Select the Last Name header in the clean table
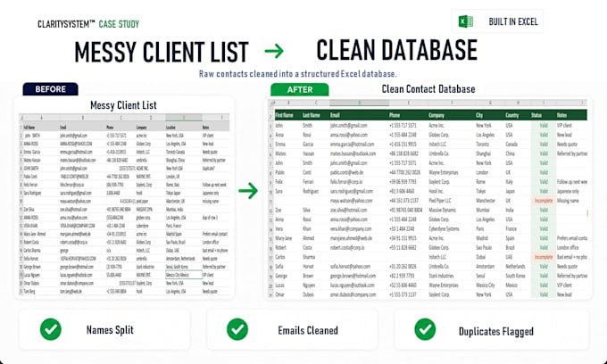The image size is (607, 364). [312, 115]
